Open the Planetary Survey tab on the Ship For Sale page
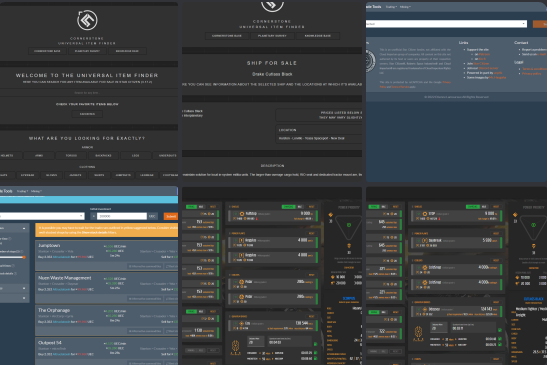547x365 pixels. point(272,36)
